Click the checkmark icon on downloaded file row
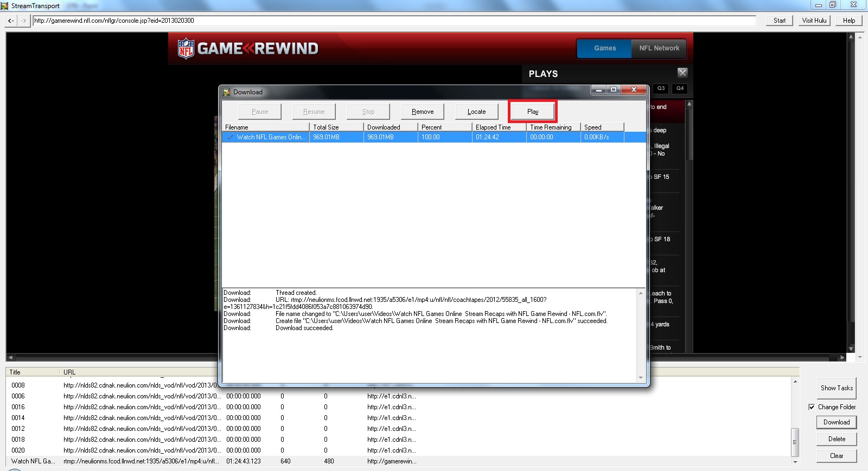This screenshot has width=868, height=471. 231,137
